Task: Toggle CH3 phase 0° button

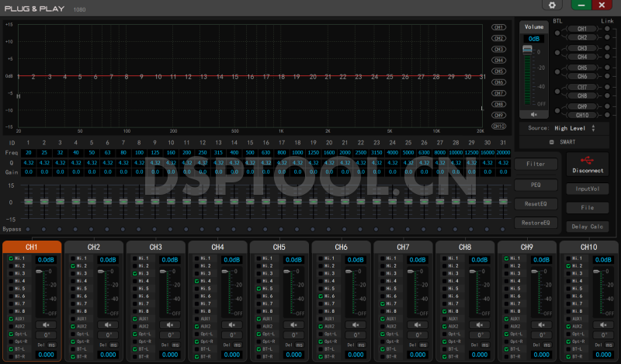Action: (x=170, y=335)
